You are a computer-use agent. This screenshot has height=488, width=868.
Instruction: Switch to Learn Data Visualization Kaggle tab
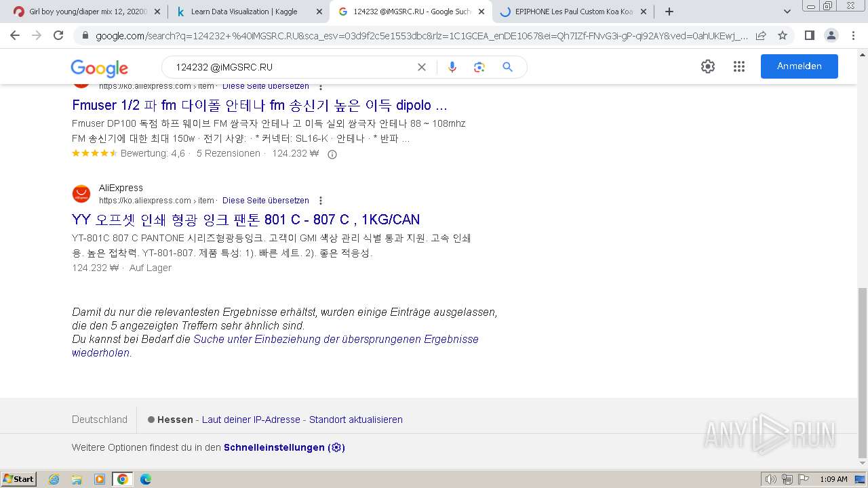pos(248,12)
